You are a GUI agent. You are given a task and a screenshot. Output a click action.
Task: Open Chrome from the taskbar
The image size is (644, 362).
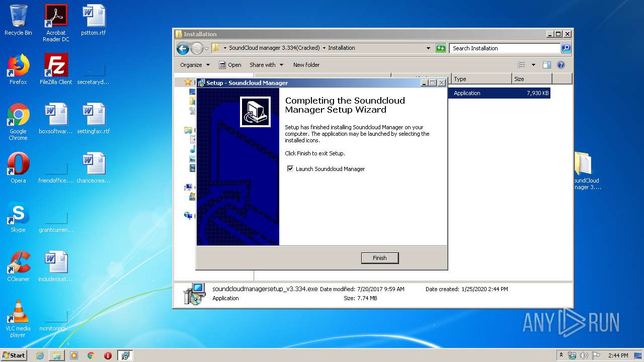91,355
